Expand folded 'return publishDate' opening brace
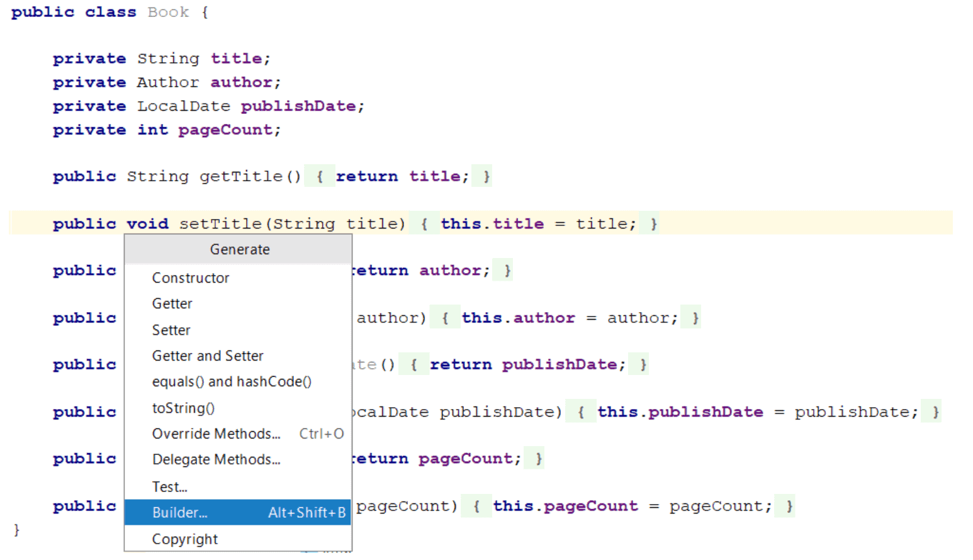Image resolution: width=973 pixels, height=560 pixels. point(413,364)
